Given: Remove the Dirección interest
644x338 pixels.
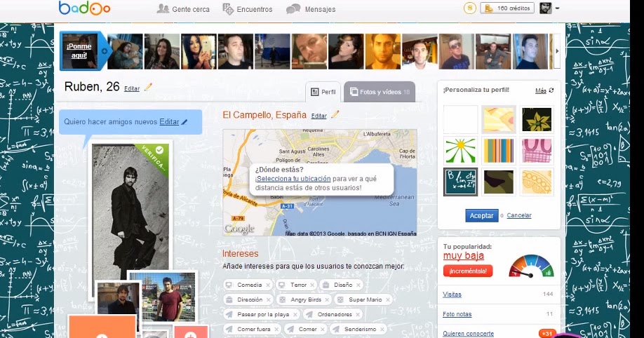Looking at the screenshot, I should (268, 300).
